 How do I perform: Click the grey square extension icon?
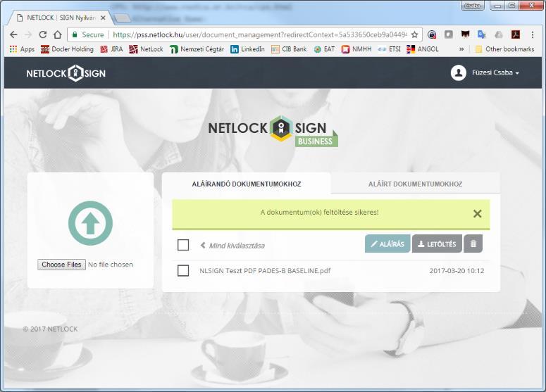pos(449,34)
